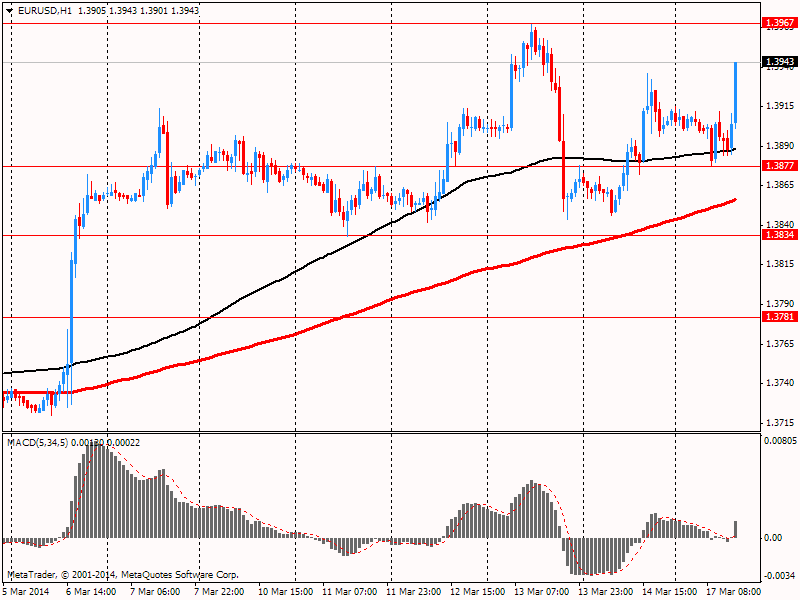
Task: Click the 1.3865 price scale value
Action: (781, 185)
